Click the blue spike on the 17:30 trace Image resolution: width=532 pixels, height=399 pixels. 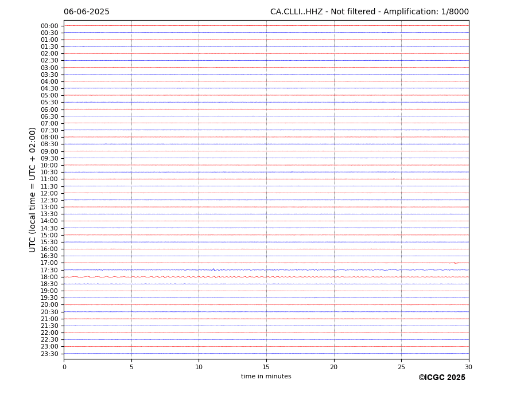click(x=213, y=269)
